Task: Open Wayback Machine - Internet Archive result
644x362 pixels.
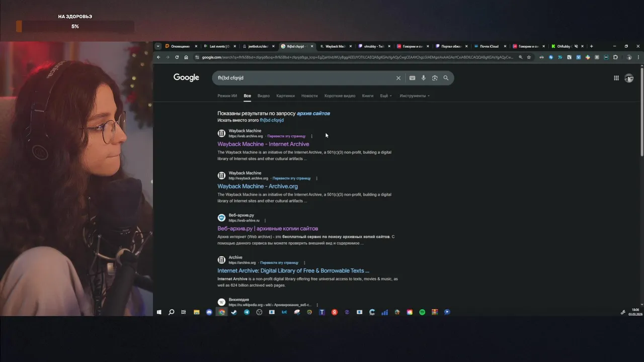Action: 263,144
